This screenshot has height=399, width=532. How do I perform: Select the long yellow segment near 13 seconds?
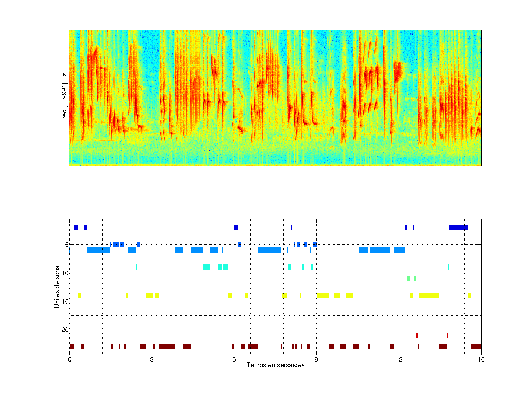pyautogui.click(x=429, y=296)
